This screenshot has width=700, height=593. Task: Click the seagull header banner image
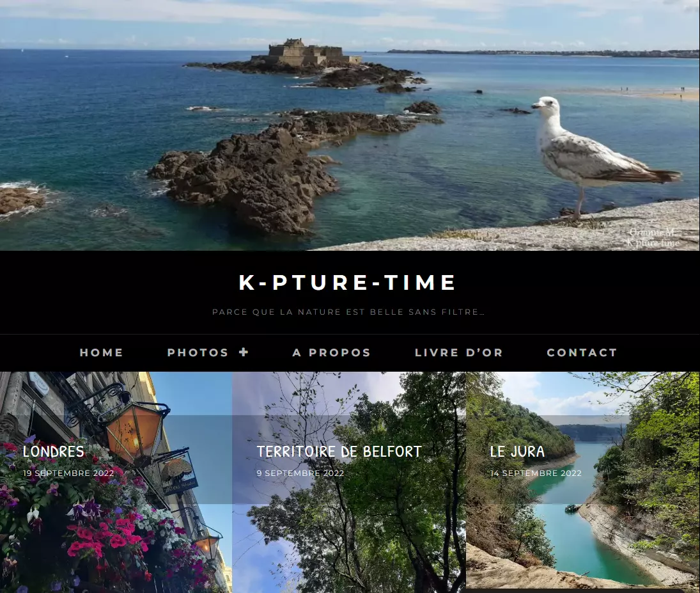point(350,125)
